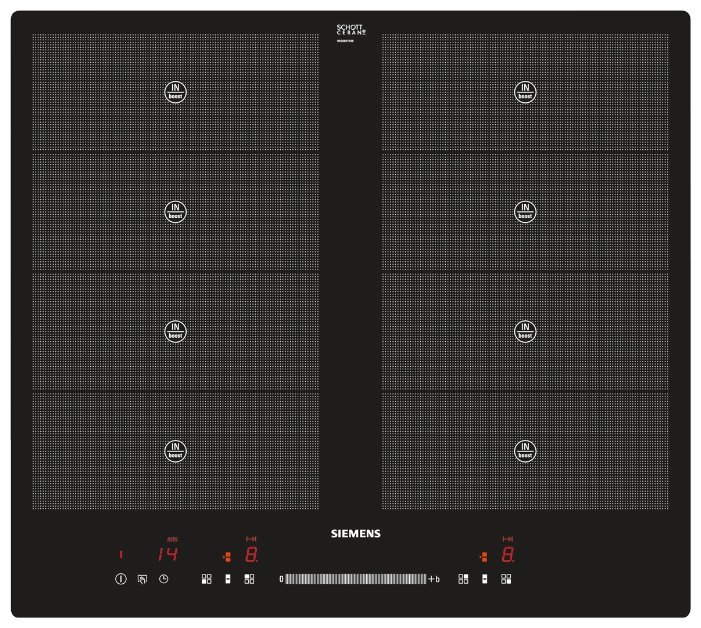Tap the bottom-right IN boost zone marker
The height and width of the screenshot is (628, 701).
(x=525, y=450)
